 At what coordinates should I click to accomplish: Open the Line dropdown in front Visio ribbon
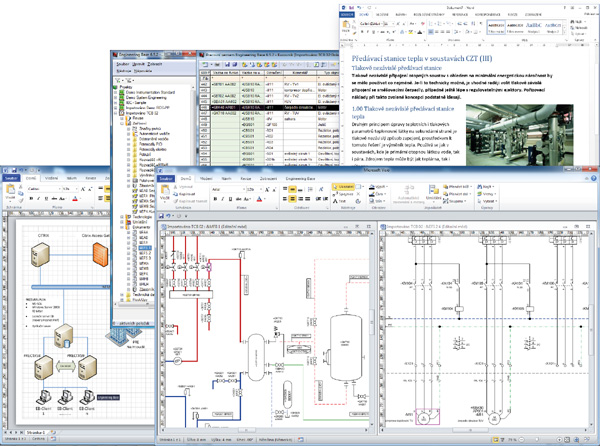pyautogui.click(x=377, y=194)
